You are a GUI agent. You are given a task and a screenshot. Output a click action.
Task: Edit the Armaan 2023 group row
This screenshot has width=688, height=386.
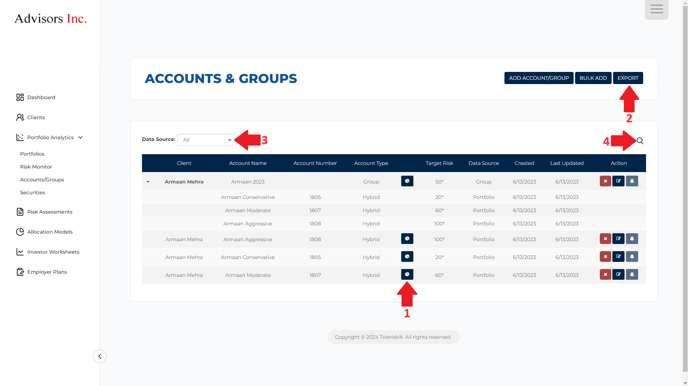pos(618,181)
